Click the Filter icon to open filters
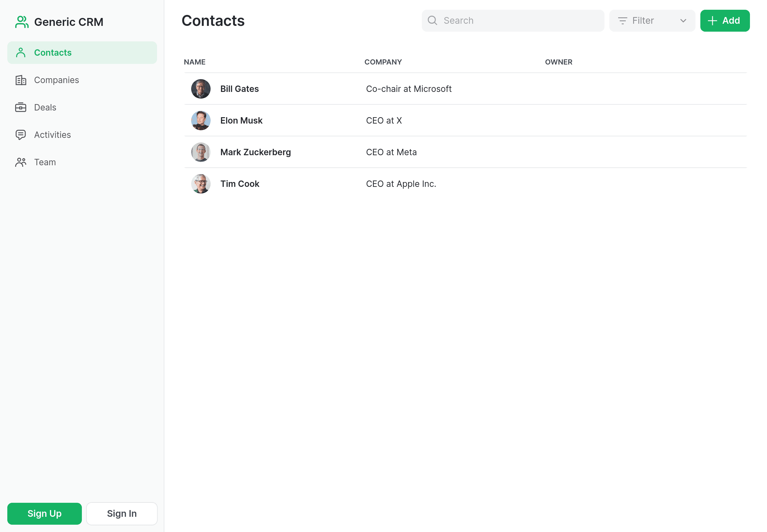The width and height of the screenshot is (767, 532). 622,20
